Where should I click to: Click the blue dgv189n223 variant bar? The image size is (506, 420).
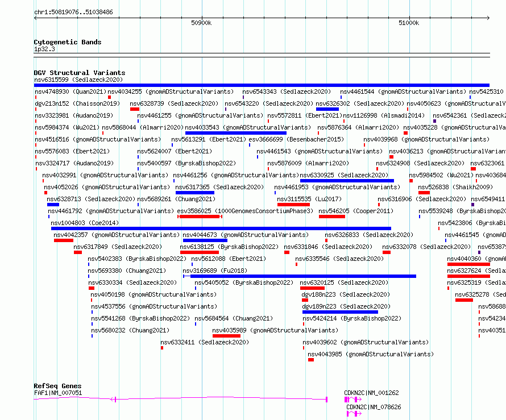tap(340, 312)
